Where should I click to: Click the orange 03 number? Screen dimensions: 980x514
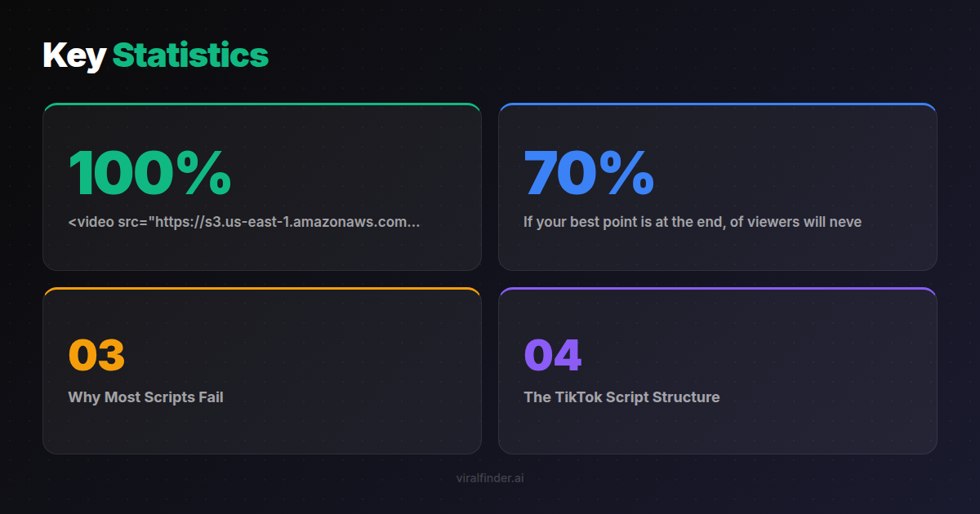pyautogui.click(x=96, y=355)
